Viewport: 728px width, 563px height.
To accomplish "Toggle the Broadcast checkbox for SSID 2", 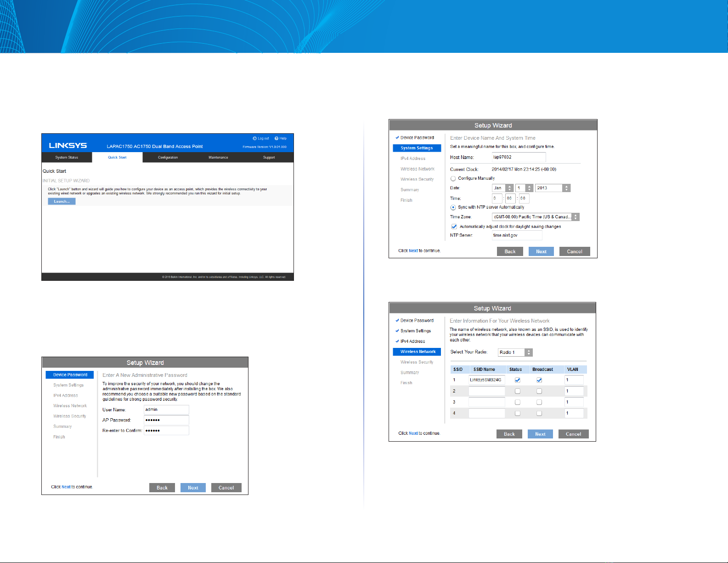I will [x=539, y=391].
